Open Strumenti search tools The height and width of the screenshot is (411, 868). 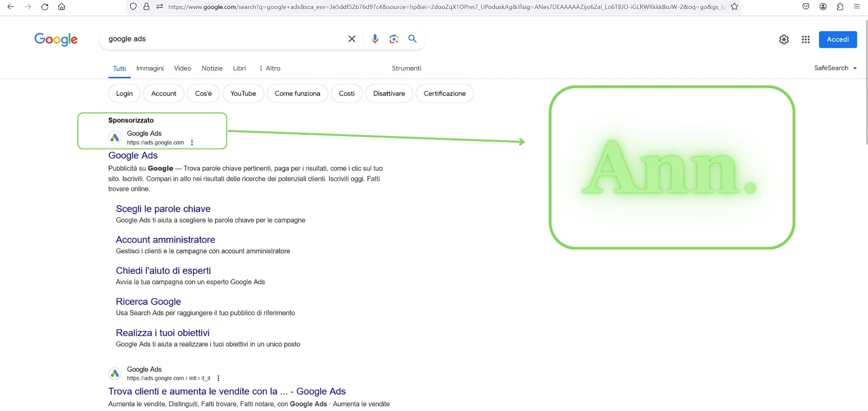coord(407,68)
